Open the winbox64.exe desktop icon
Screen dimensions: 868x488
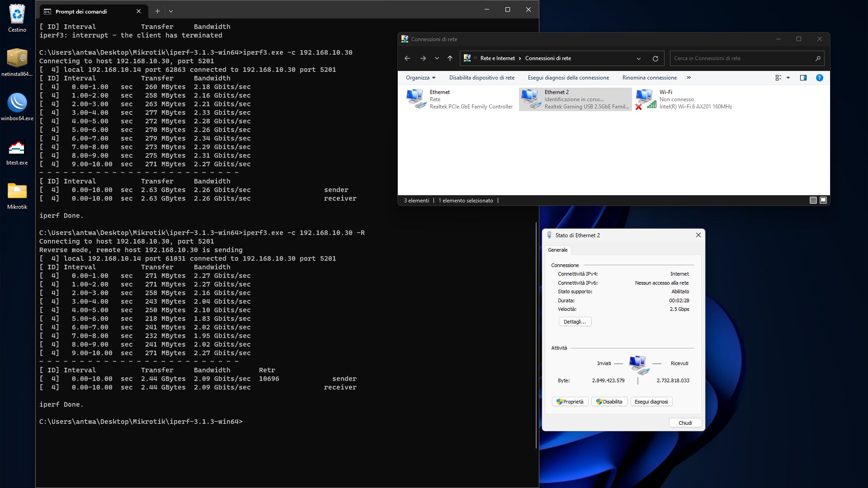tap(17, 103)
